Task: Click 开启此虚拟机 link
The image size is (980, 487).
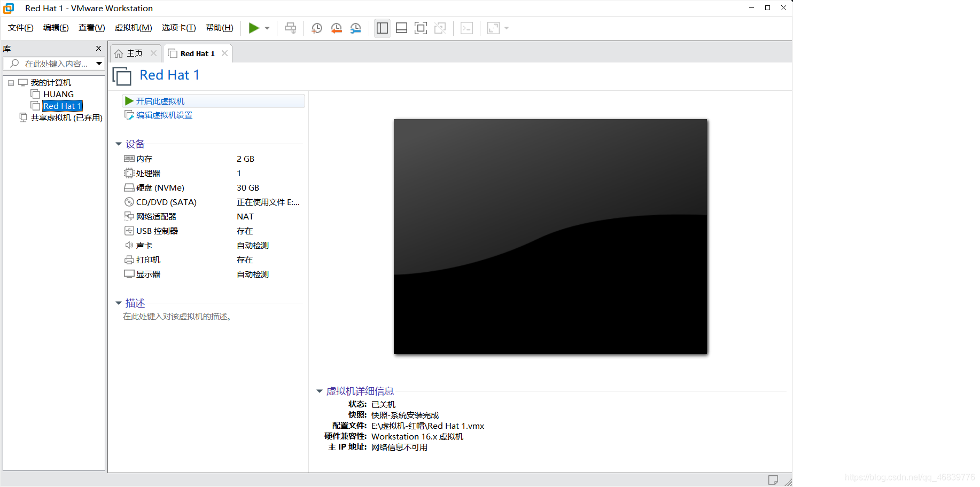Action: [x=160, y=101]
